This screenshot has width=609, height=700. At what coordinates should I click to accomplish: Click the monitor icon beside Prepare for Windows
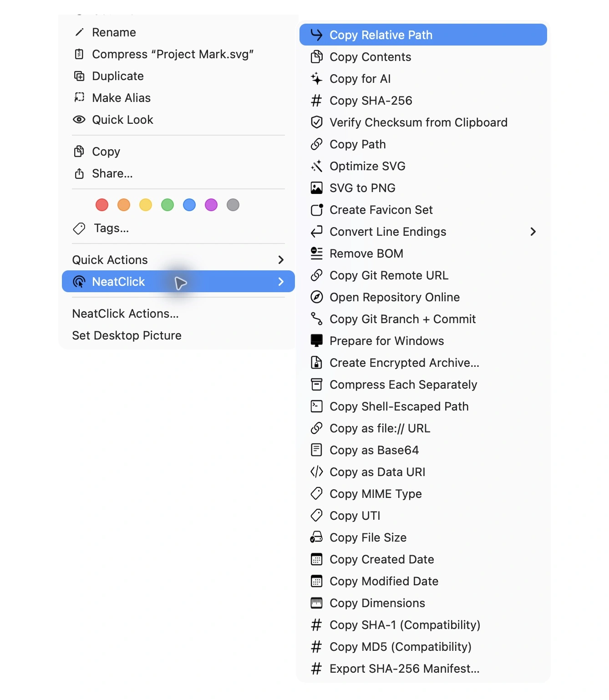tap(316, 340)
